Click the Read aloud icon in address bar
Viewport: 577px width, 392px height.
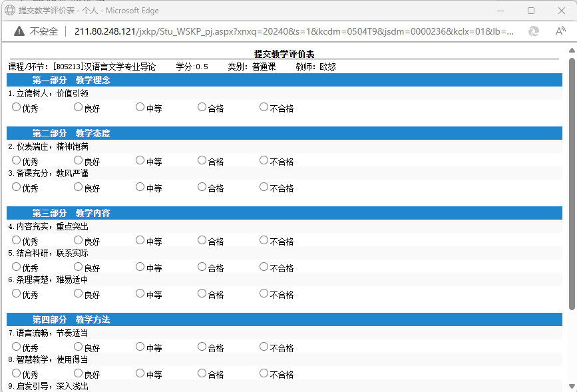560,31
